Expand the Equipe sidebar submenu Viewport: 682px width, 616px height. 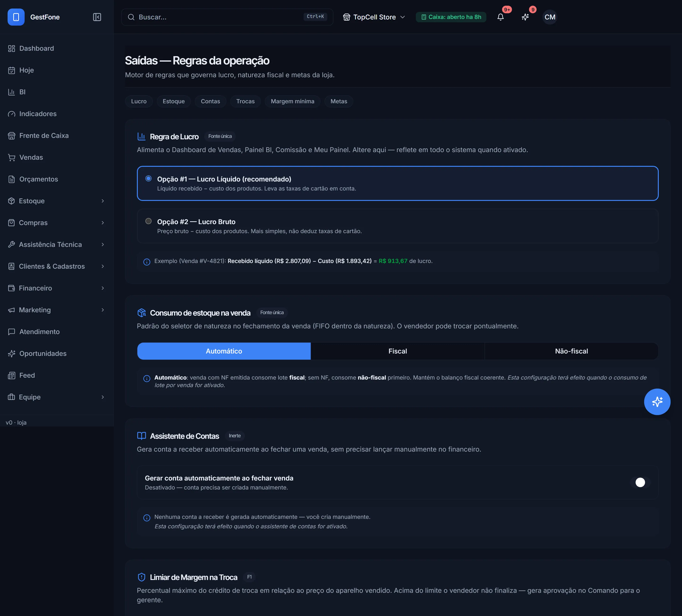tap(103, 397)
